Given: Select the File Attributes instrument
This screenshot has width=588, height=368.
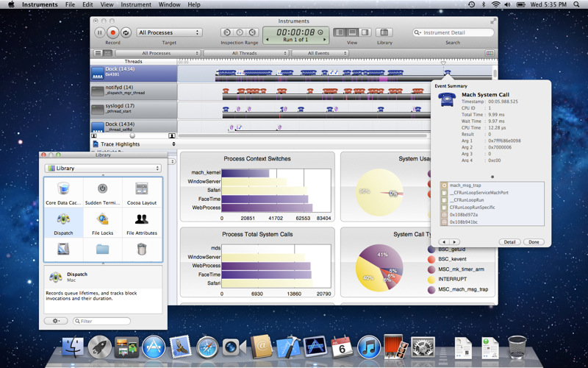Looking at the screenshot, I should click(142, 223).
